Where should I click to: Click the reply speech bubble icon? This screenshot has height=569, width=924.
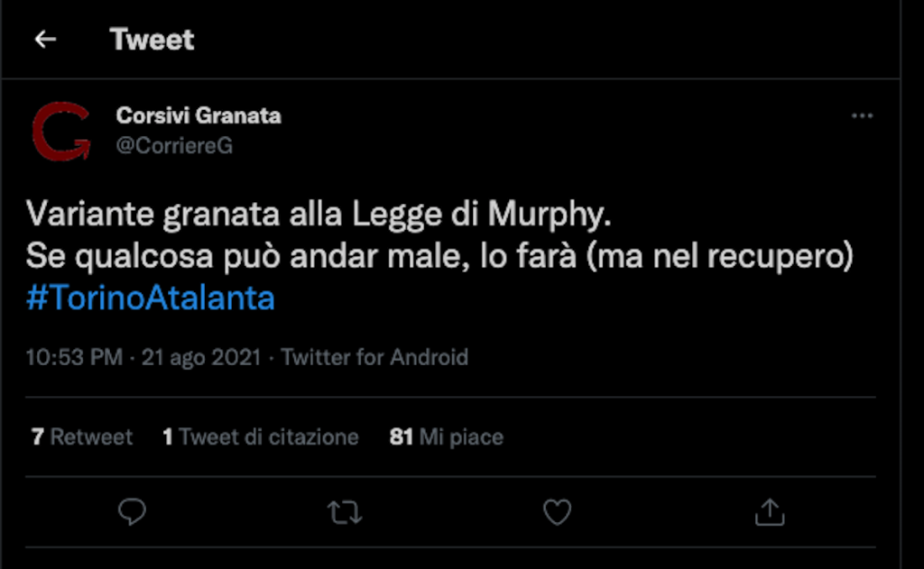pos(133,512)
